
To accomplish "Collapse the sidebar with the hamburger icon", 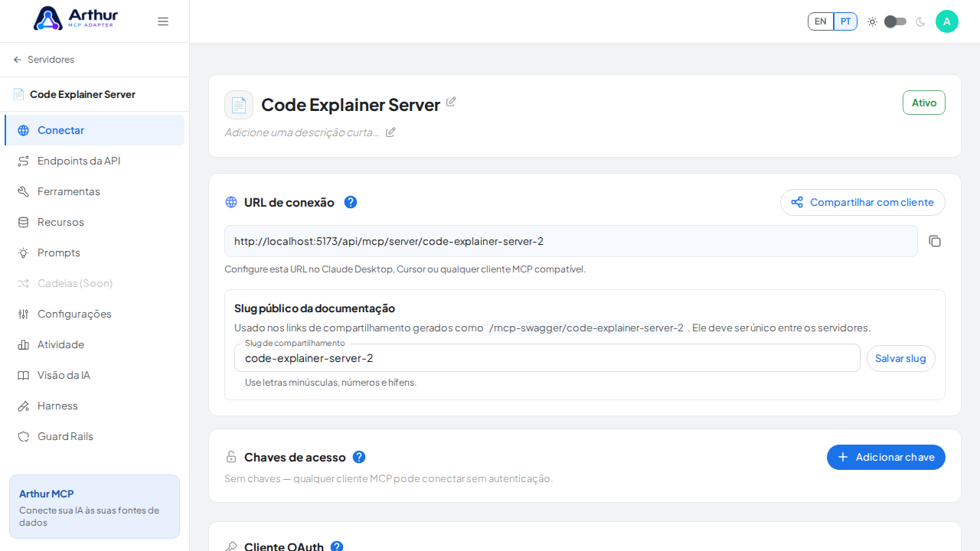I will pos(163,21).
